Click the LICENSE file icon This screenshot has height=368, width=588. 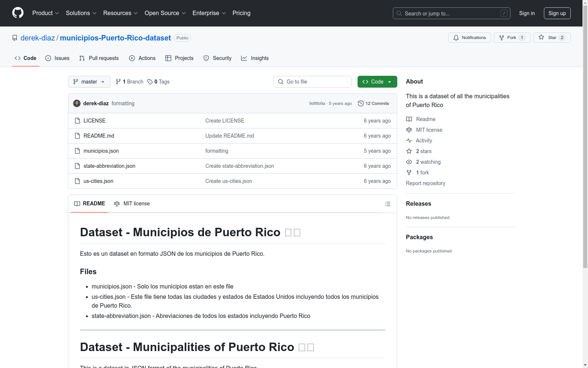tap(77, 121)
